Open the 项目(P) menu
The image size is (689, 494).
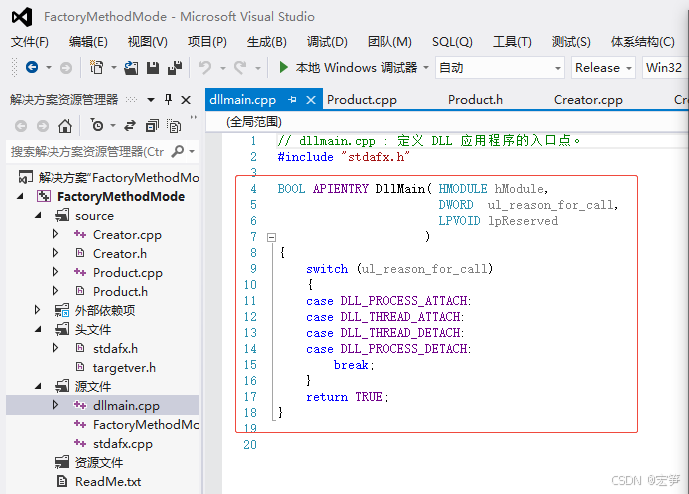pyautogui.click(x=207, y=42)
